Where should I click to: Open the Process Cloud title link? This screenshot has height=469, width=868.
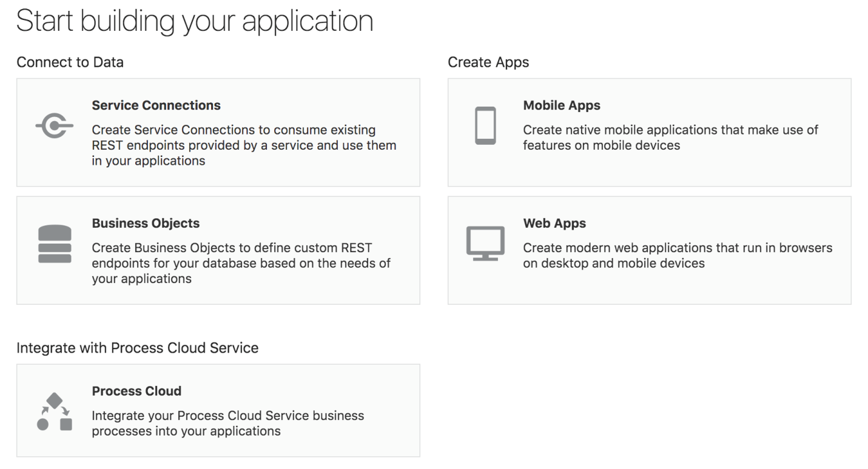coord(136,391)
